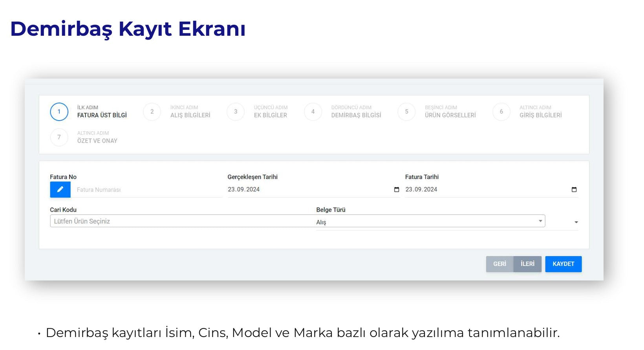Save with the KAYDET button
Image resolution: width=644 pixels, height=350 pixels.
pyautogui.click(x=563, y=264)
